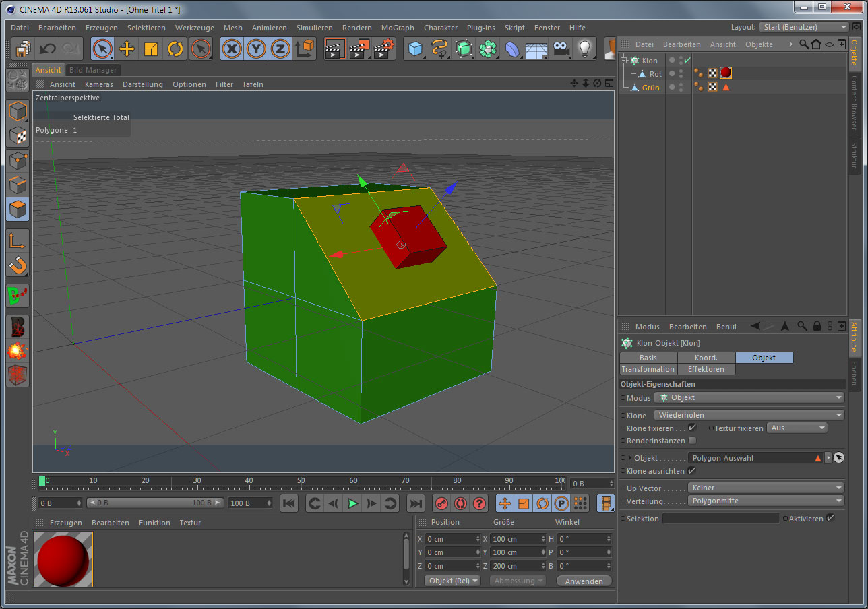Open the render settings icon

pos(384,49)
